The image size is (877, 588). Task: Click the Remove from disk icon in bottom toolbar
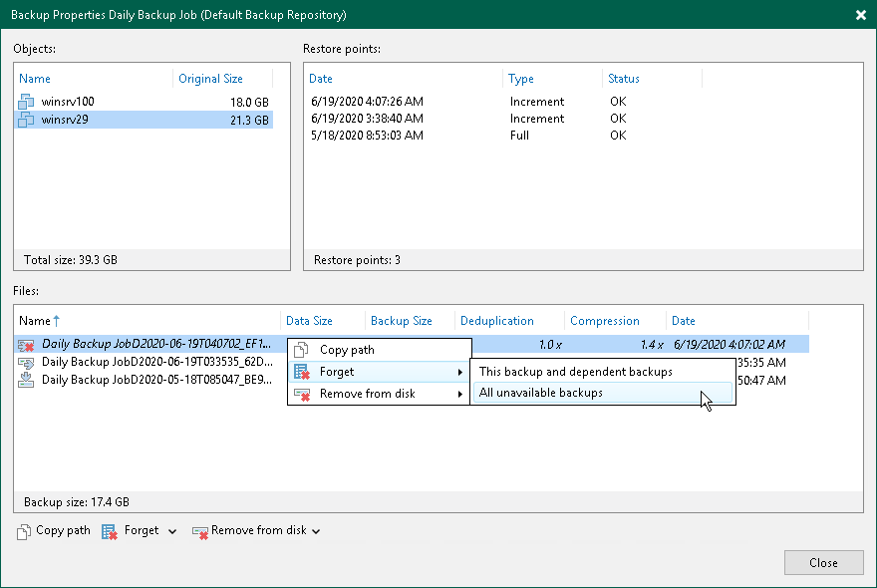pos(199,531)
